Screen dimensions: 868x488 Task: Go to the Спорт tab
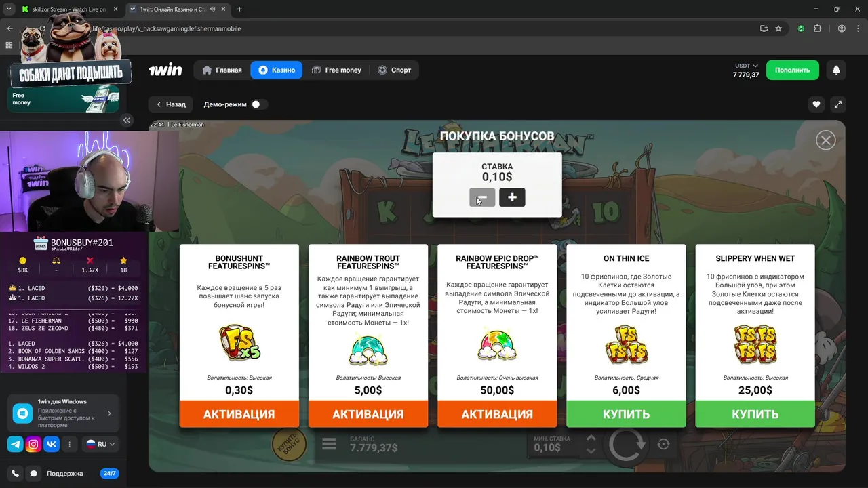click(x=395, y=70)
